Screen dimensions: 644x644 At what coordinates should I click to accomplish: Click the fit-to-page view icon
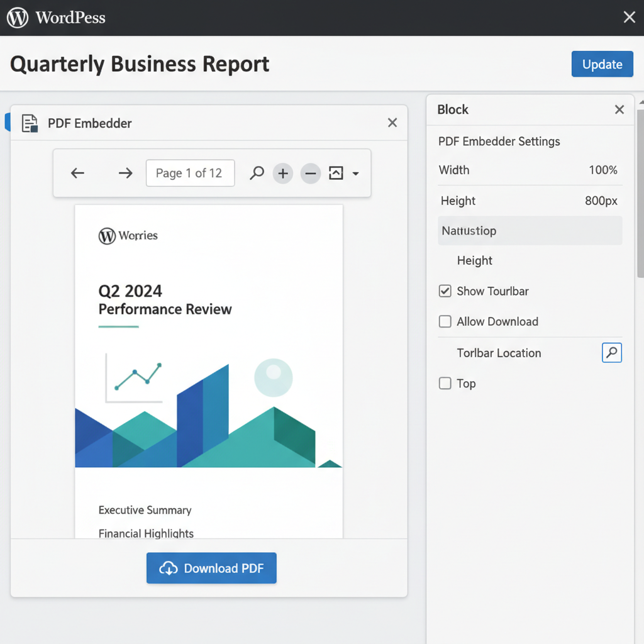pos(336,173)
